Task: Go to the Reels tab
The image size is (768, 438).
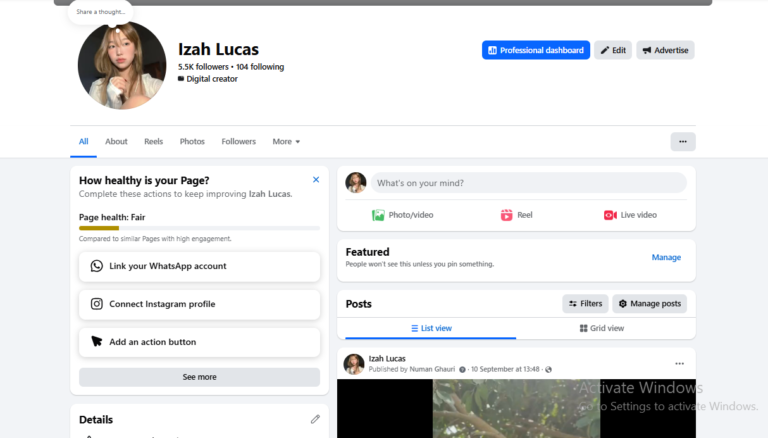Action: 153,142
